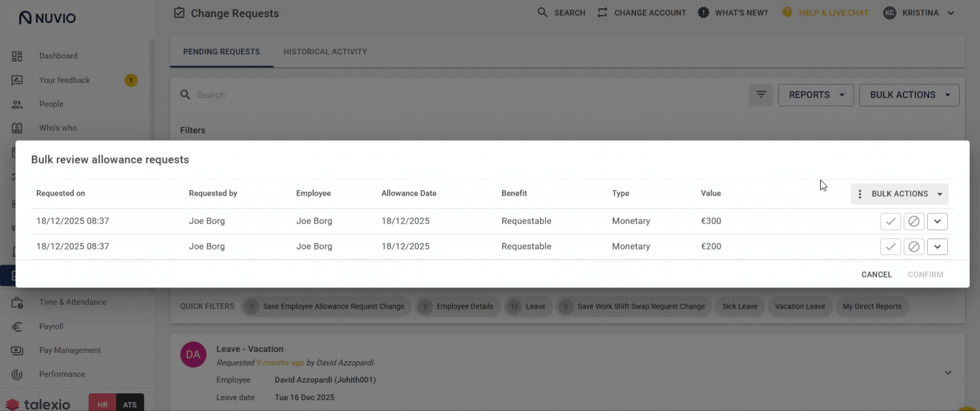
Task: Open the Reports dropdown
Action: [816, 95]
